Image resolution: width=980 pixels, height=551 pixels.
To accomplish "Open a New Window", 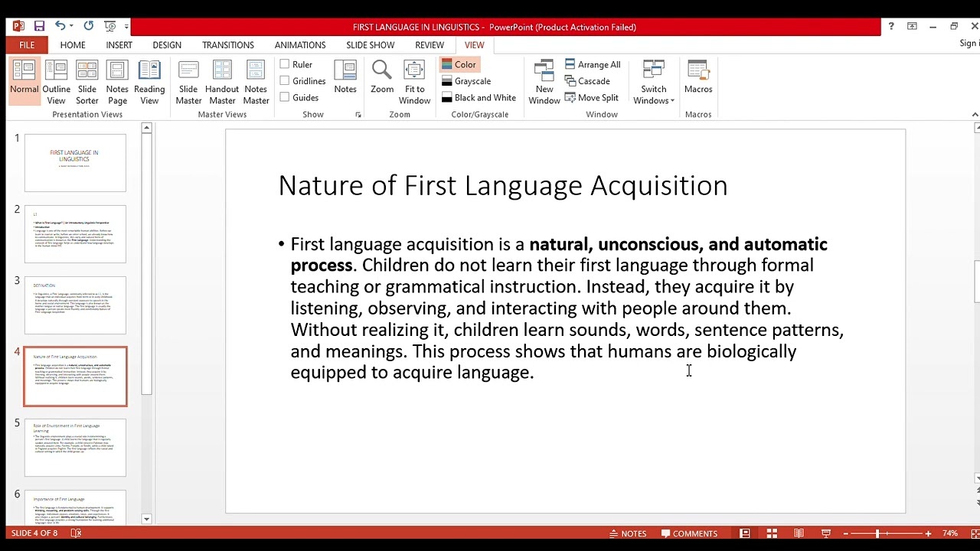I will point(544,82).
